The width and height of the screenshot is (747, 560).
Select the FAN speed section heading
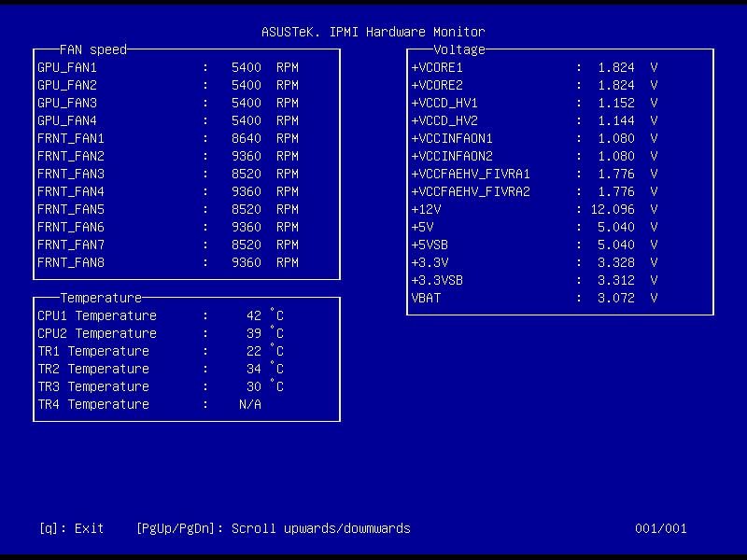93,49
